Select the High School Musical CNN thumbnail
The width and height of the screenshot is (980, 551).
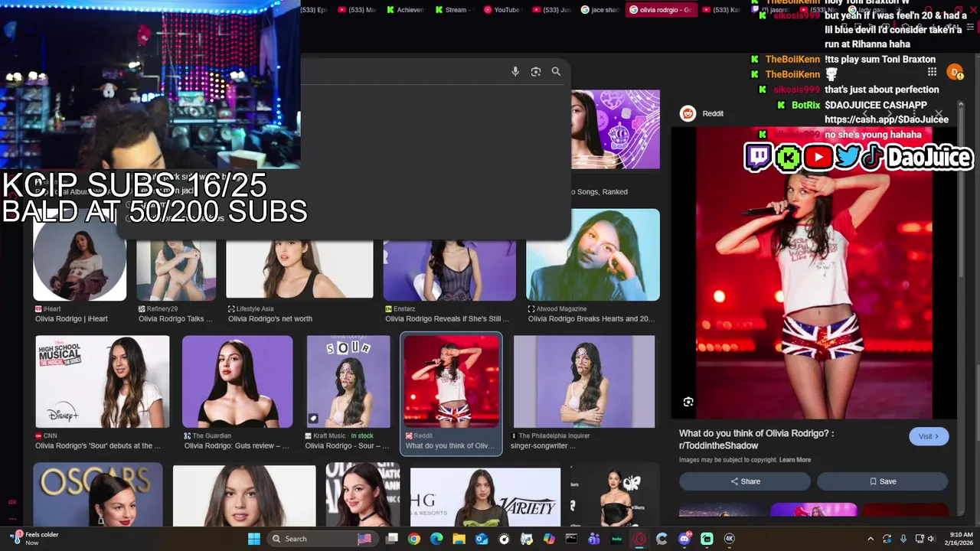click(103, 381)
